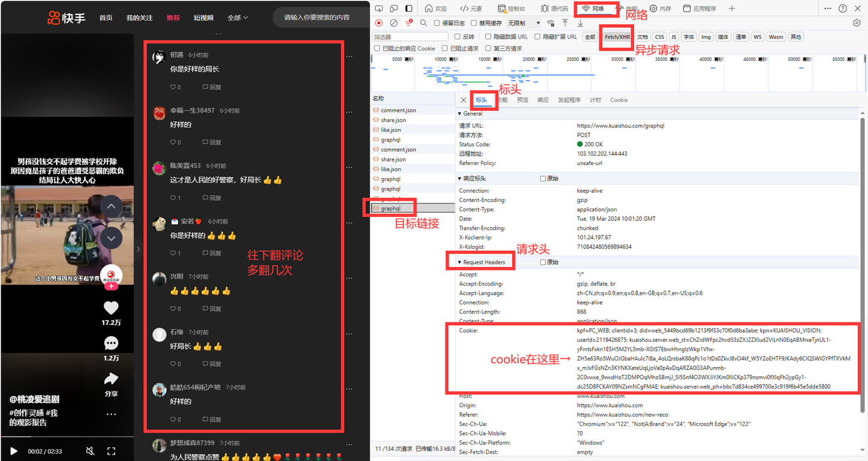This screenshot has height=461, width=868.
Task: Open network conditions wifi-gear icon
Action: [550, 23]
